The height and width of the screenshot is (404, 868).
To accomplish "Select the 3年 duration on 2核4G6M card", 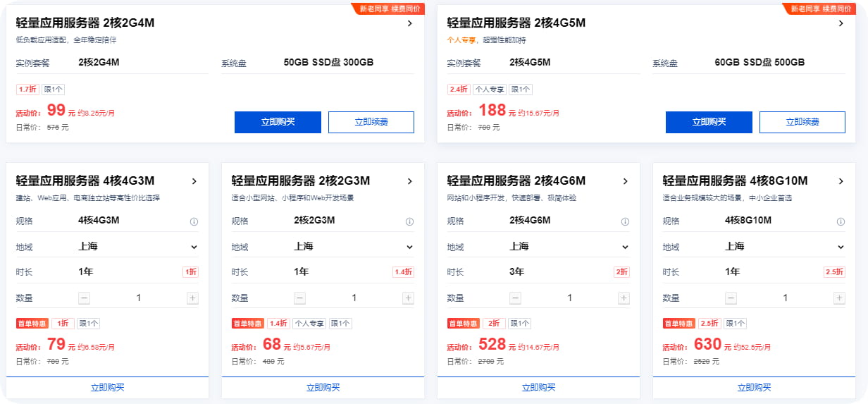I will pos(518,271).
